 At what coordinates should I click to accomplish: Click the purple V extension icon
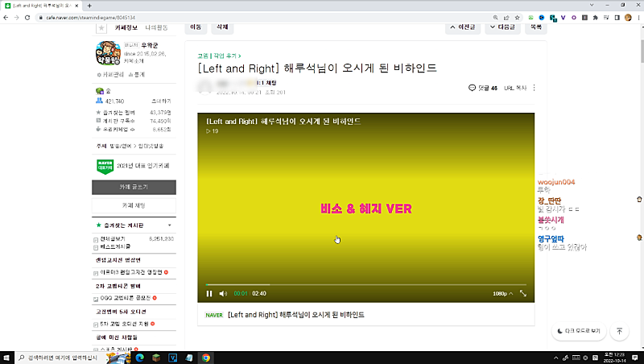563,18
